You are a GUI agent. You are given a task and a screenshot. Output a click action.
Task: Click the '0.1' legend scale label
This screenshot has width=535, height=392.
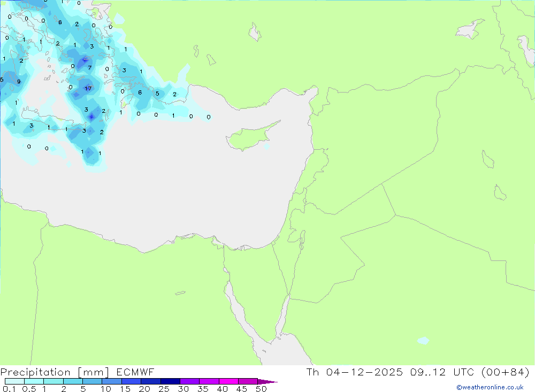(x=9, y=389)
